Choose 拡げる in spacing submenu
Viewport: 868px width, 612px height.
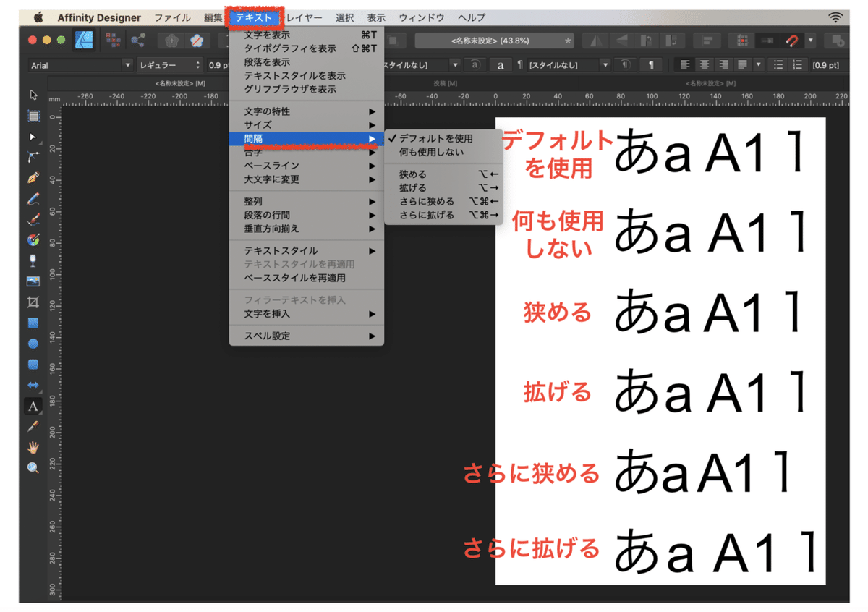click(x=443, y=187)
